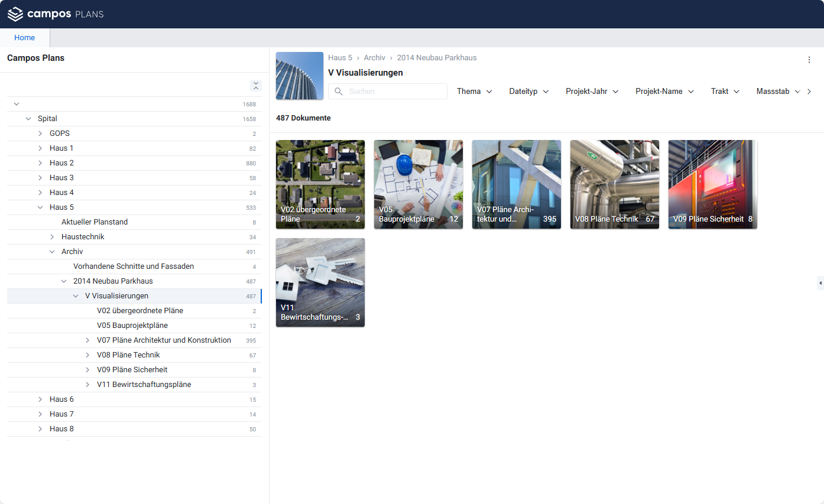The height and width of the screenshot is (504, 824).
Task: Expand the right side panel handle
Action: coord(820,283)
